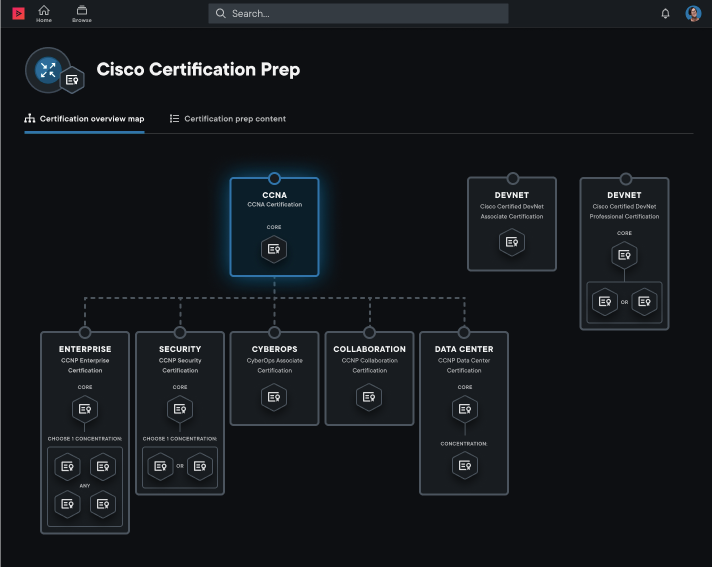The height and width of the screenshot is (567, 712).
Task: Select Collaboration card top connector node
Action: (x=370, y=332)
